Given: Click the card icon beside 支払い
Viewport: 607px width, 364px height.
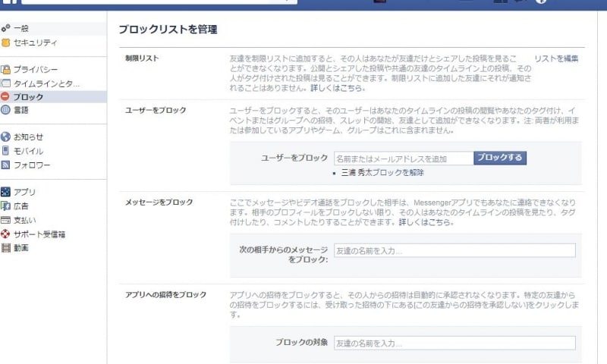Looking at the screenshot, I should pyautogui.click(x=5, y=220).
